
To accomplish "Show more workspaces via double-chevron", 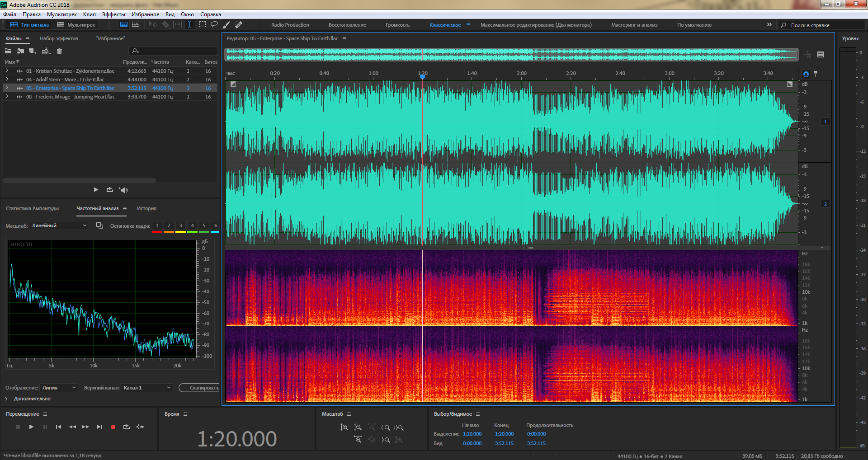I will click(769, 25).
